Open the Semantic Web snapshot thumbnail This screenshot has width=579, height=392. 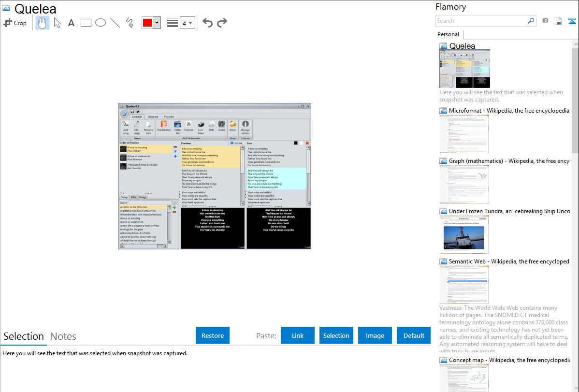[x=464, y=285]
